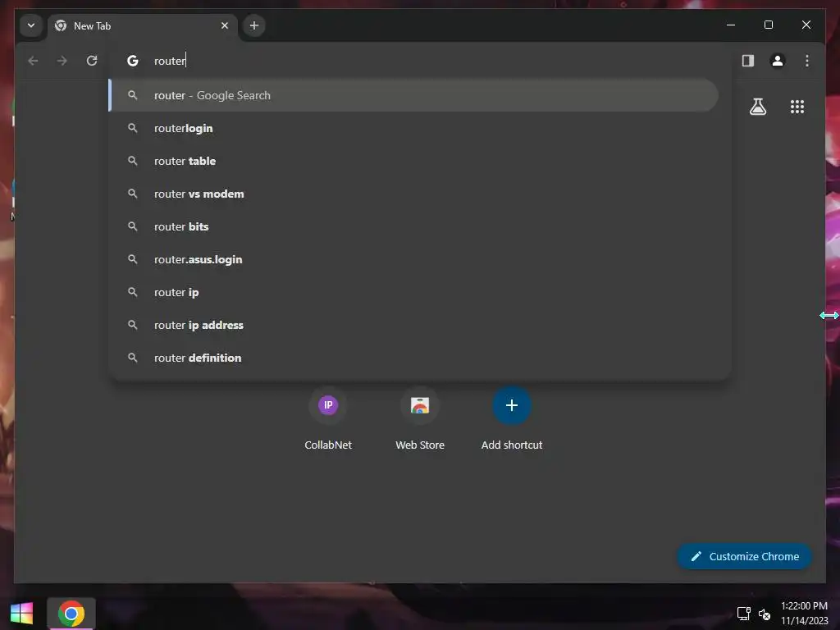
Task: Choose the router bits suggestion
Action: coord(413,226)
